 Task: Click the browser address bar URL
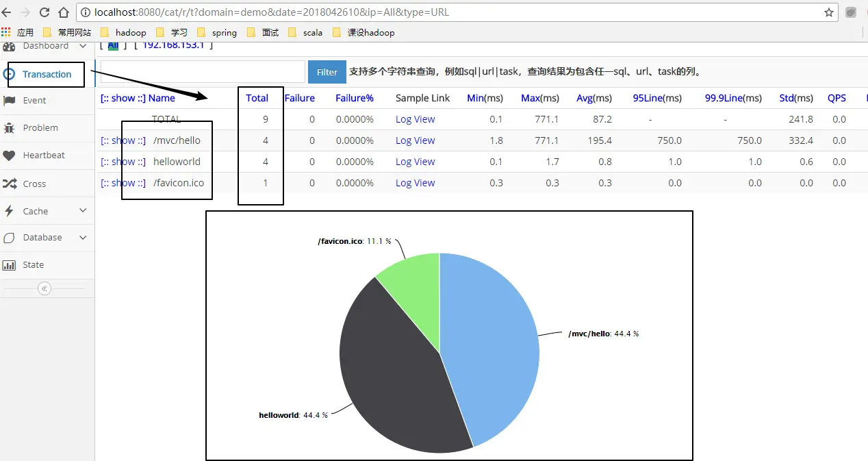pyautogui.click(x=272, y=12)
